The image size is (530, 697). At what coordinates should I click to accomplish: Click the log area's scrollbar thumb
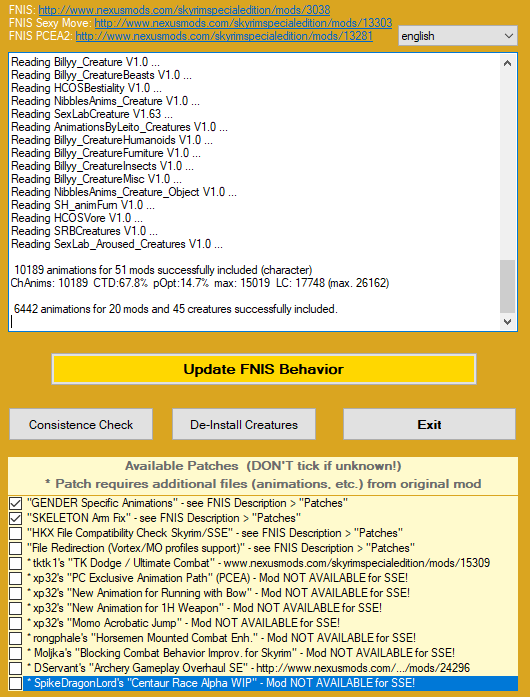coord(507,287)
